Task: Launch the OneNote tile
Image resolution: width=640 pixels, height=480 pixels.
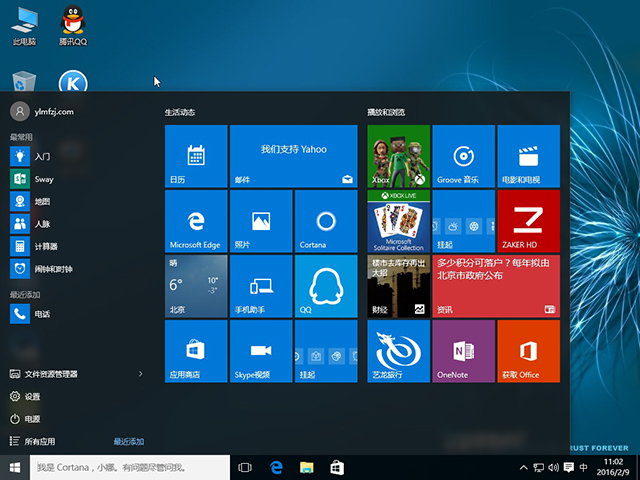Action: point(463,351)
